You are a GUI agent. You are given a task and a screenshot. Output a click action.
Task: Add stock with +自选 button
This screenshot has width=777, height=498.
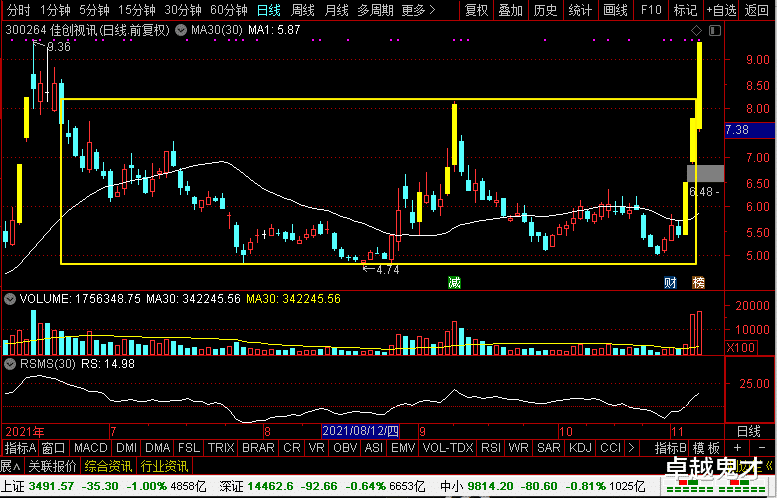click(721, 10)
